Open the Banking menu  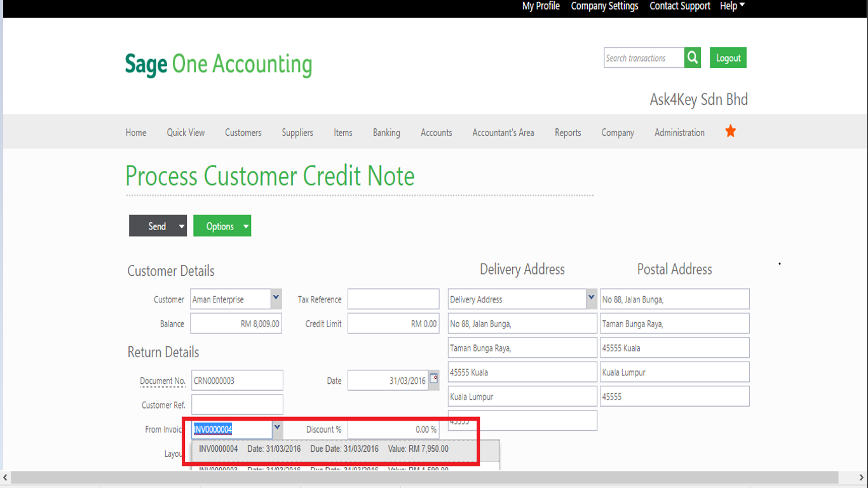point(386,132)
